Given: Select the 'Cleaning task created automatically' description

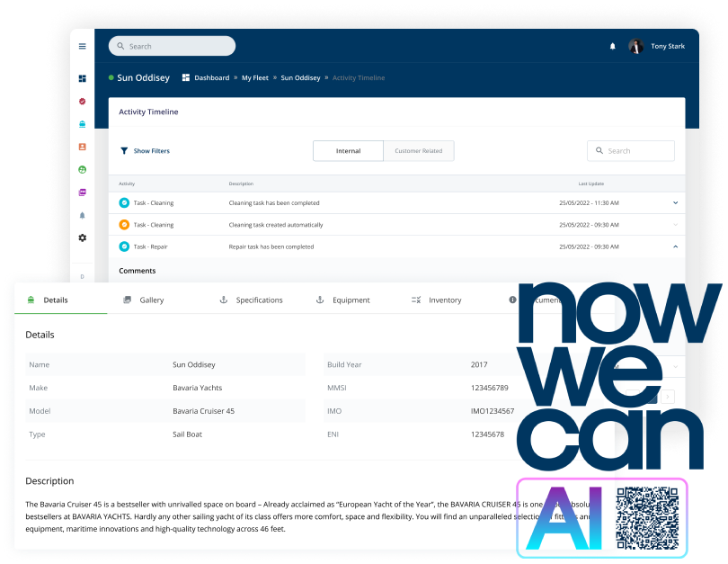Looking at the screenshot, I should pos(276,225).
